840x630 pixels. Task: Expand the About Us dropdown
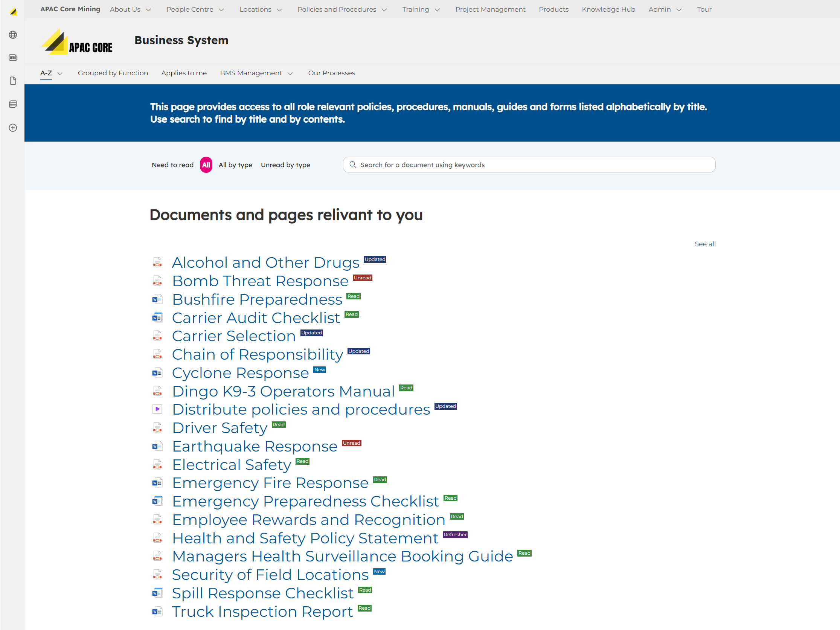coord(130,9)
